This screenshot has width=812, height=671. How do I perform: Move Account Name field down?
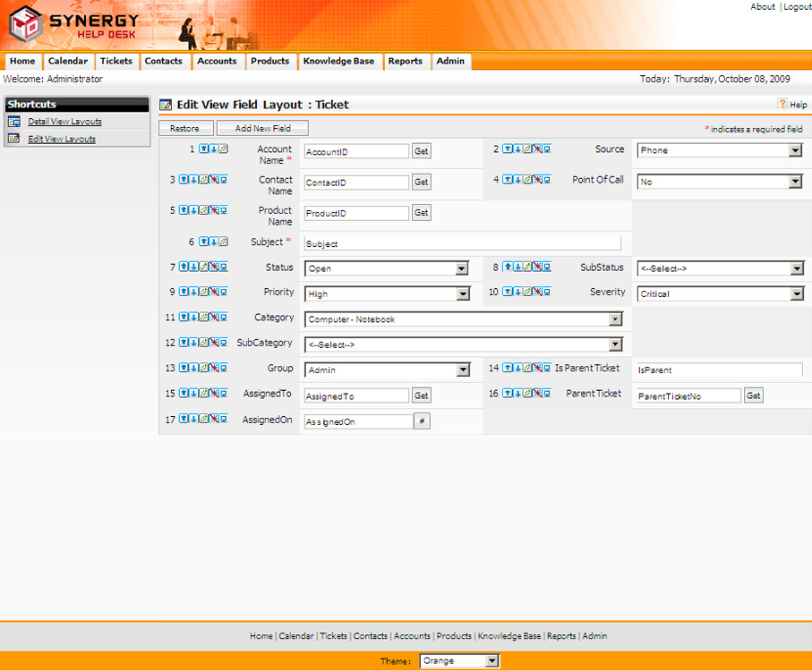coord(214,149)
